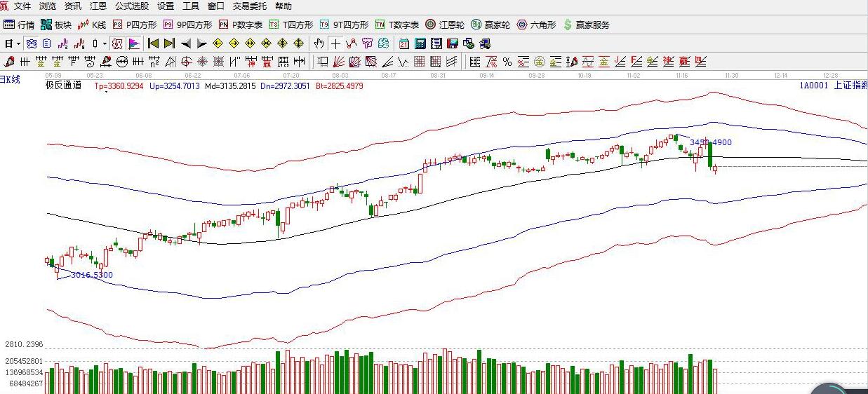Click the 行情 quotes button

pyautogui.click(x=19, y=25)
